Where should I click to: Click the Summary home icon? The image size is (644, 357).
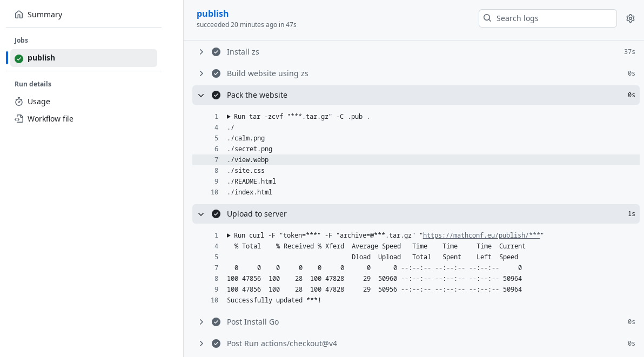(x=19, y=15)
